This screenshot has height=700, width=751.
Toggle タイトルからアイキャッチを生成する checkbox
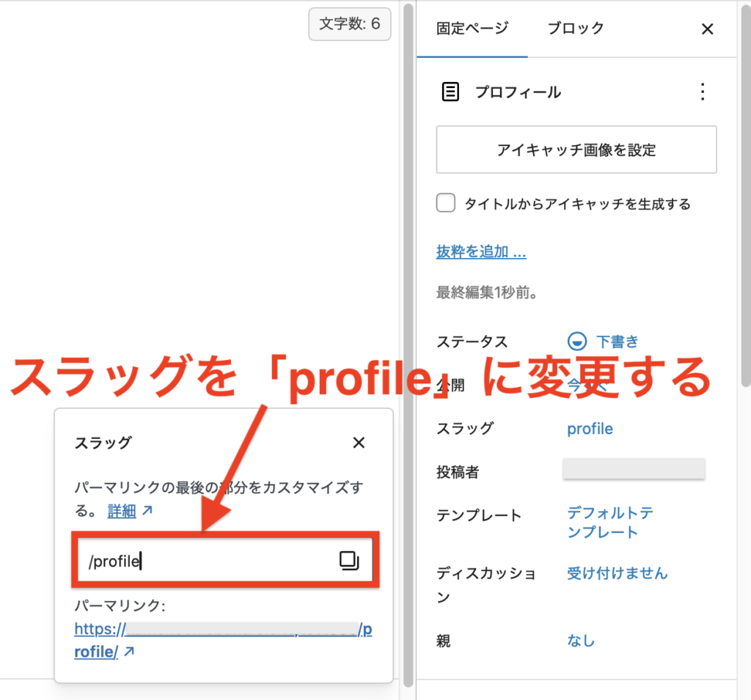(x=446, y=204)
